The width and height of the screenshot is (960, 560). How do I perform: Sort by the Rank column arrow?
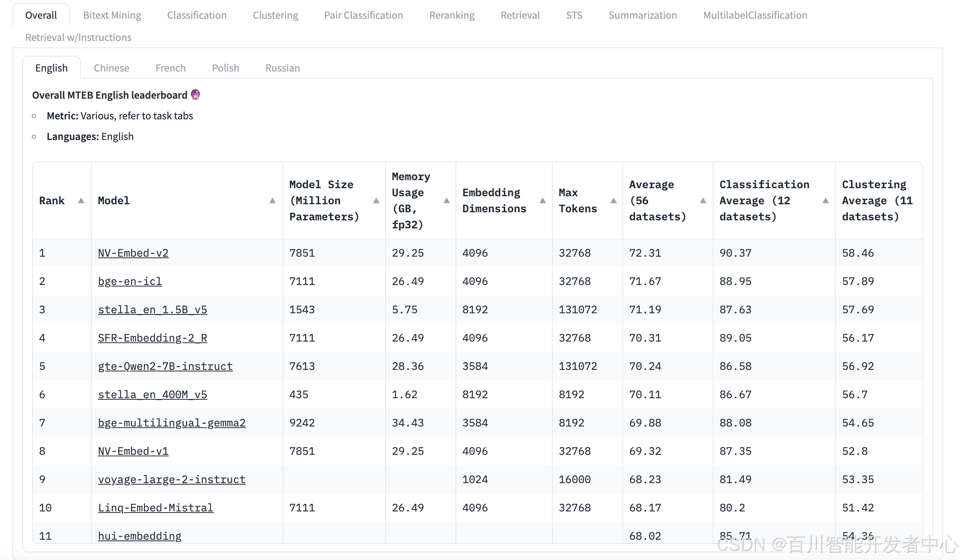pos(81,200)
